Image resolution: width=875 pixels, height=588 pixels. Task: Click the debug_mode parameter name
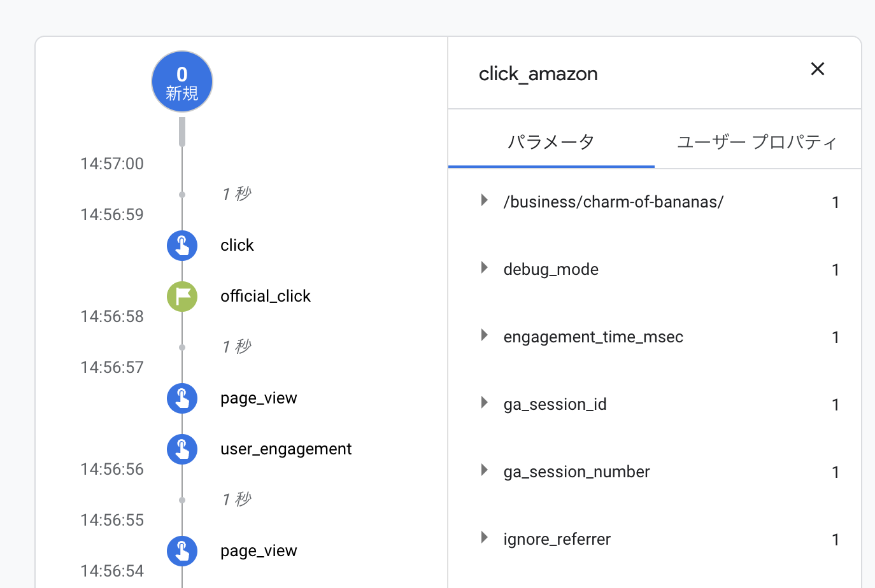pyautogui.click(x=551, y=269)
